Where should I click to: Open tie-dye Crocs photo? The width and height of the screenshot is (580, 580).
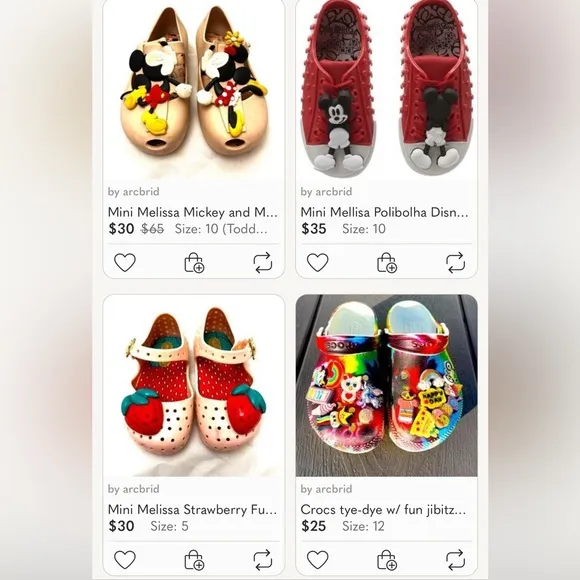pos(387,385)
